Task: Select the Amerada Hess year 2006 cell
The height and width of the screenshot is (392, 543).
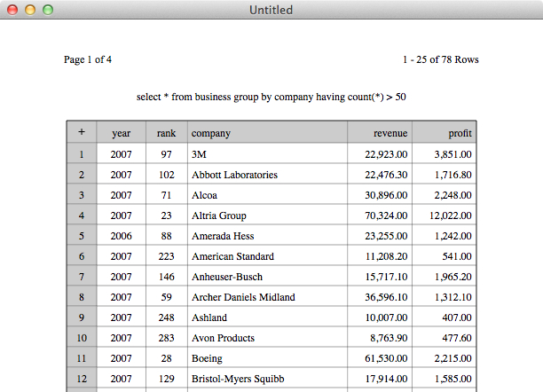Action: pyautogui.click(x=122, y=235)
